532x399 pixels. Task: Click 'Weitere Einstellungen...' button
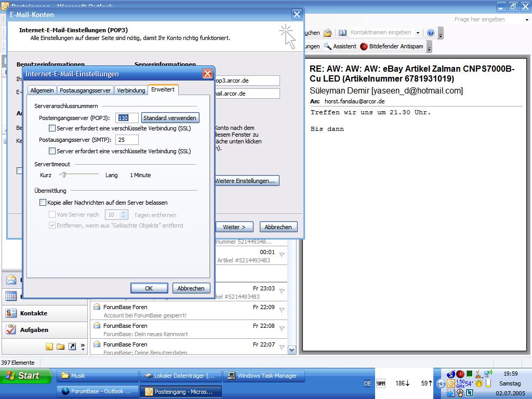pyautogui.click(x=247, y=181)
